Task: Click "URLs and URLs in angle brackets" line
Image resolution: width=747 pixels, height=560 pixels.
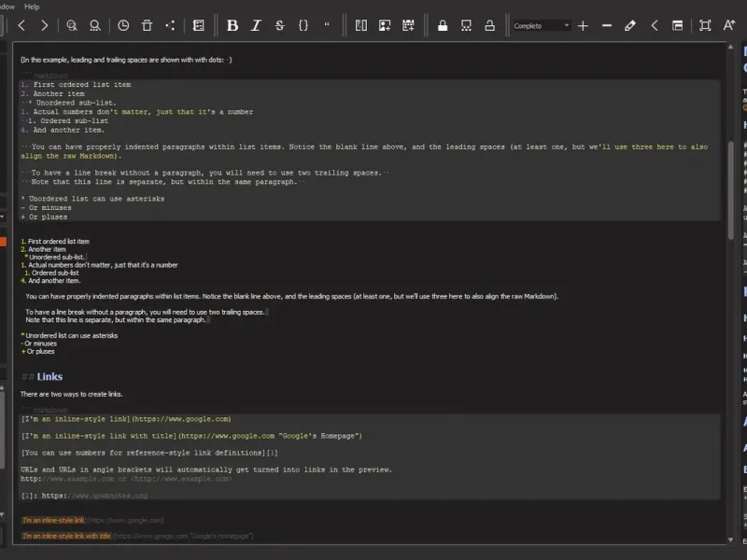Action: 206,469
